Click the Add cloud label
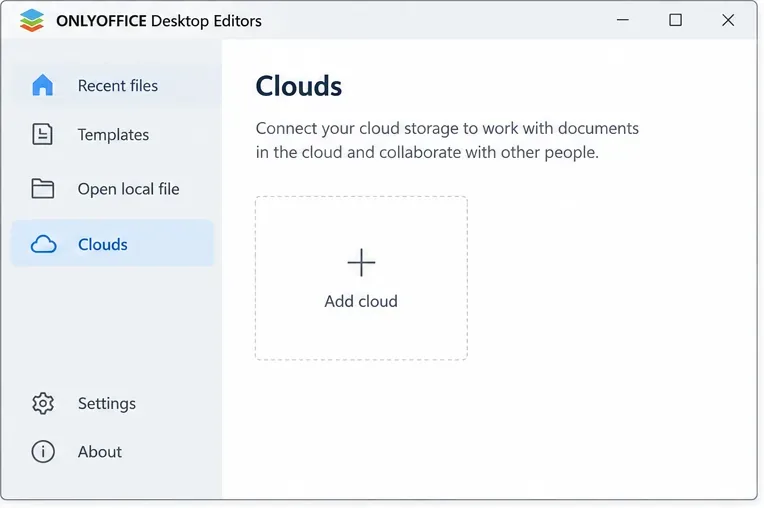Image resolution: width=764 pixels, height=508 pixels. (x=361, y=301)
